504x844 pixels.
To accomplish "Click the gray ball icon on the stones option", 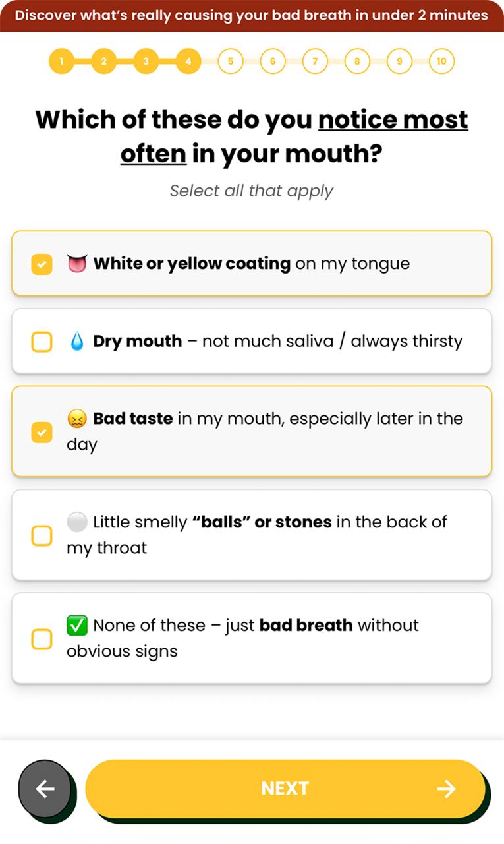I will click(x=76, y=522).
